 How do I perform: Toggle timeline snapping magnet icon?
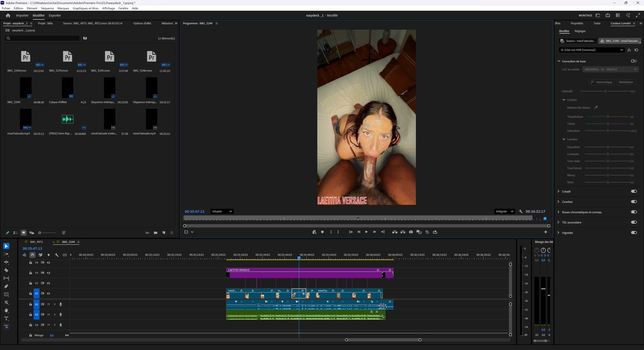(x=32, y=255)
